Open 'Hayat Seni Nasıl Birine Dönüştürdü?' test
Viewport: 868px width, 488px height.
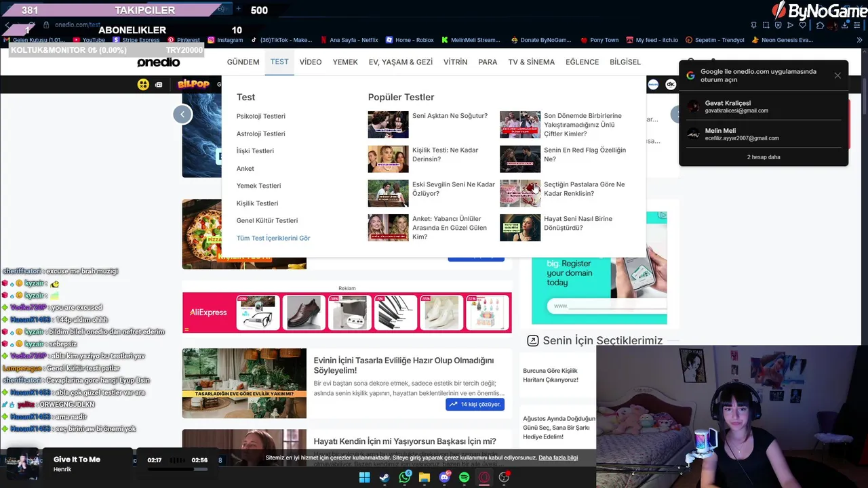(x=578, y=223)
